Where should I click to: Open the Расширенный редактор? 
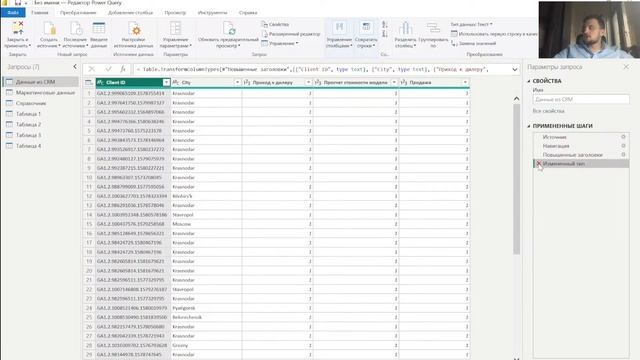[291, 34]
